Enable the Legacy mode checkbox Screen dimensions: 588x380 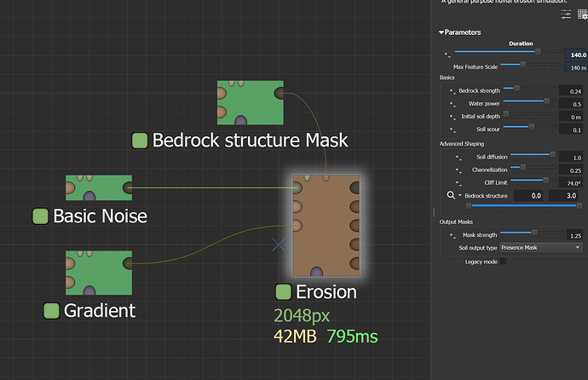pyautogui.click(x=504, y=262)
